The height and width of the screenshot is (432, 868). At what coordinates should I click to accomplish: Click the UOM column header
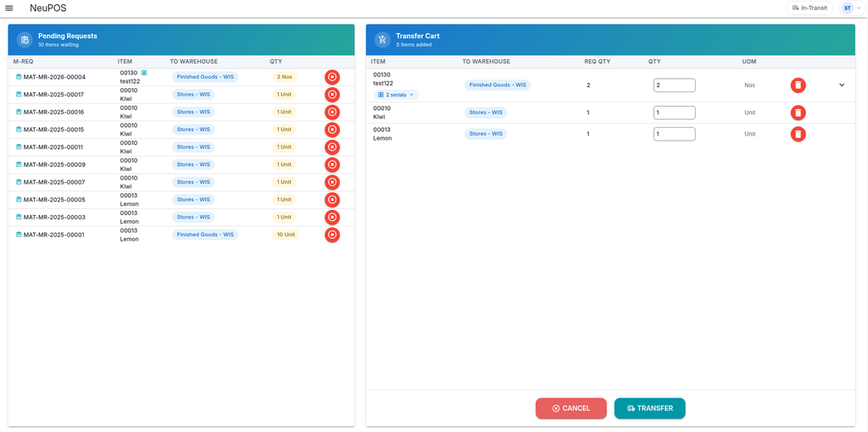749,61
